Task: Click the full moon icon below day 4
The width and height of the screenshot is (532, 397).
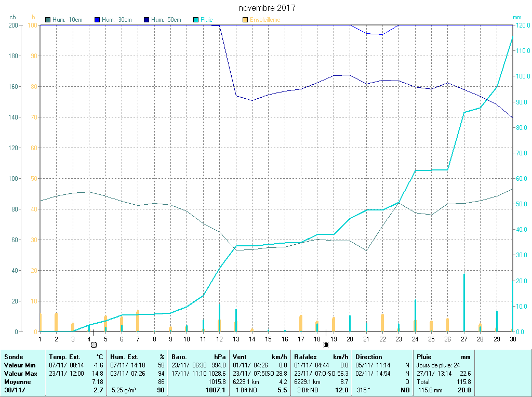Action: pos(94,345)
